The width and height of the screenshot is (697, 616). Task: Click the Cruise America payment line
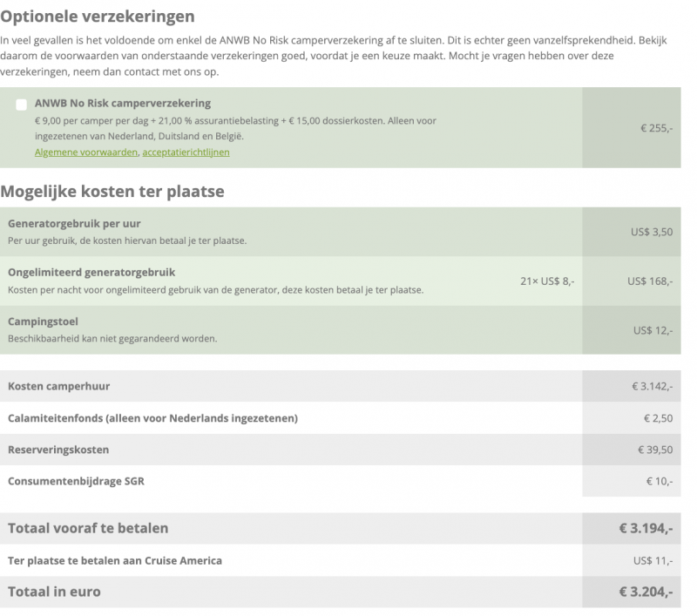pyautogui.click(x=116, y=559)
